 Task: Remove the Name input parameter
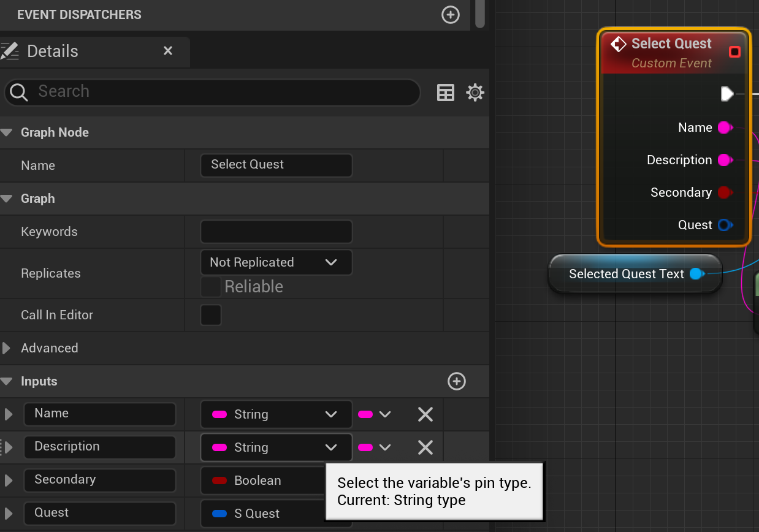[425, 414]
